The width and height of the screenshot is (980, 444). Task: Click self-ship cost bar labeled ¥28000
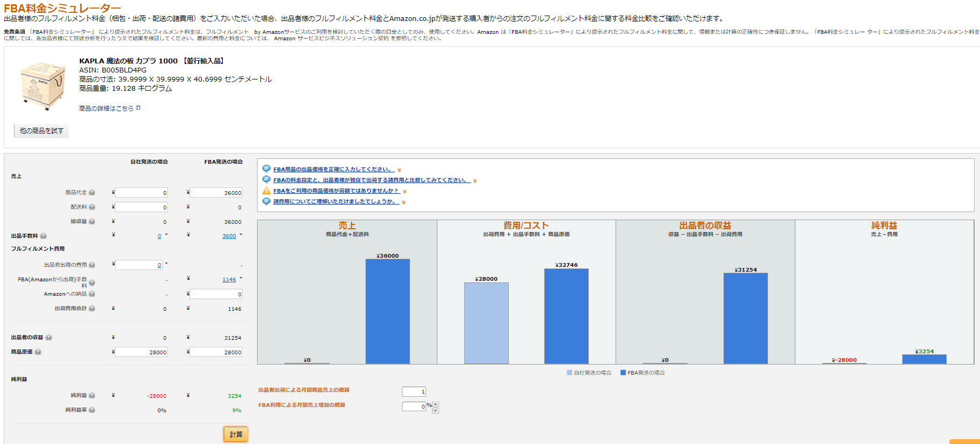[486, 323]
